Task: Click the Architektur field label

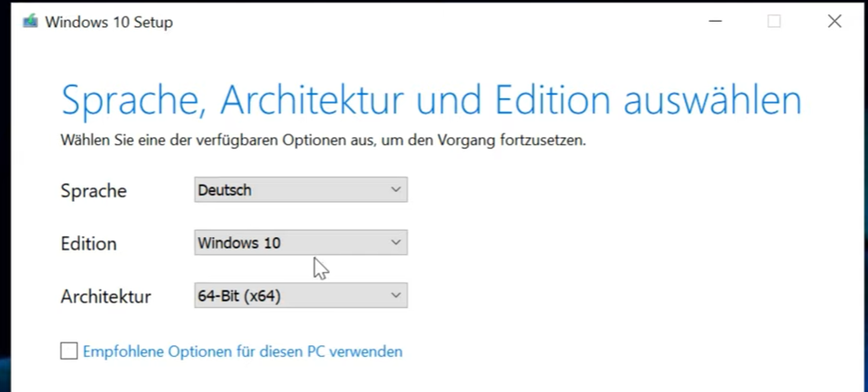Action: pyautogui.click(x=105, y=296)
